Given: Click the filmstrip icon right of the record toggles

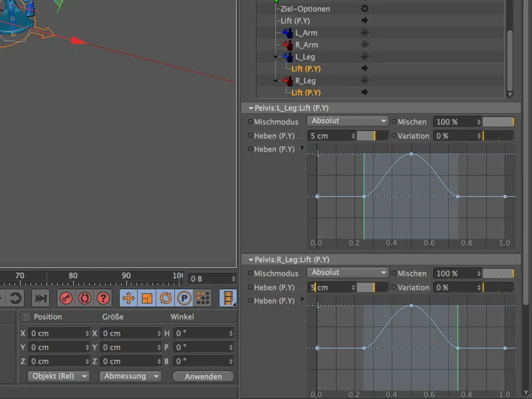Looking at the screenshot, I should [x=226, y=298].
